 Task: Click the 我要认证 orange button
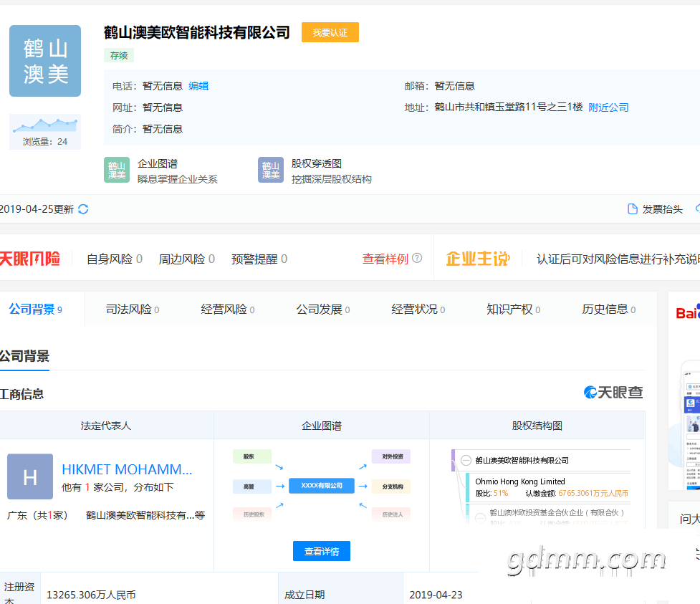tap(330, 32)
